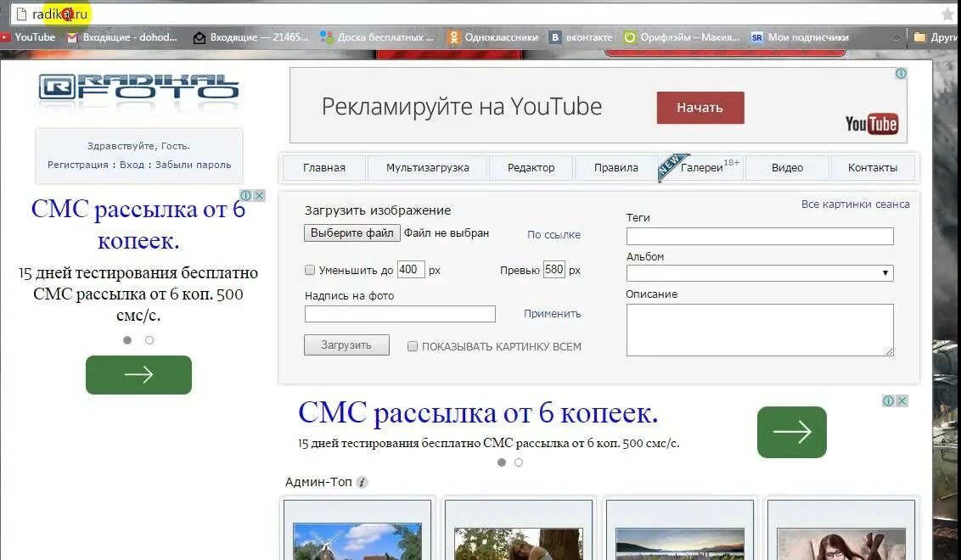Image resolution: width=961 pixels, height=560 pixels.
Task: Click the info icon on the sidebar SMS ad
Action: (x=245, y=195)
